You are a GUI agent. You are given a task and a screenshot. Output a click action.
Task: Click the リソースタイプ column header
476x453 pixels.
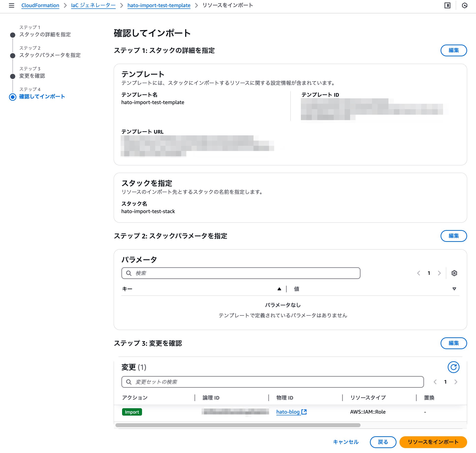368,398
